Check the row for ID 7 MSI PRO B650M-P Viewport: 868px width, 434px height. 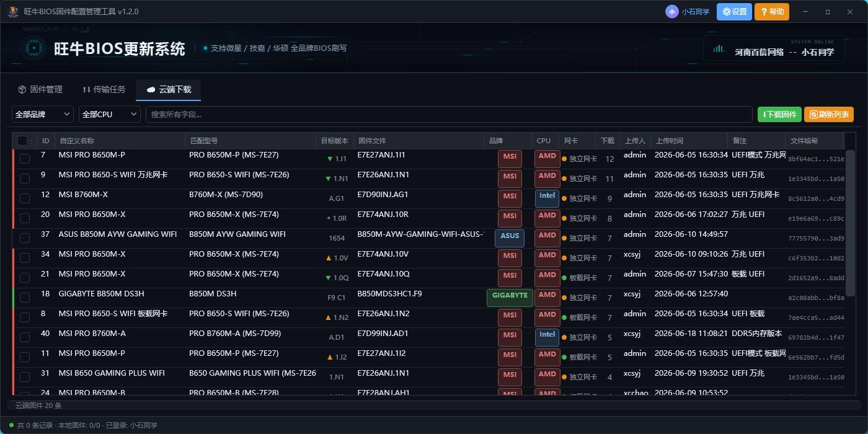pos(25,159)
